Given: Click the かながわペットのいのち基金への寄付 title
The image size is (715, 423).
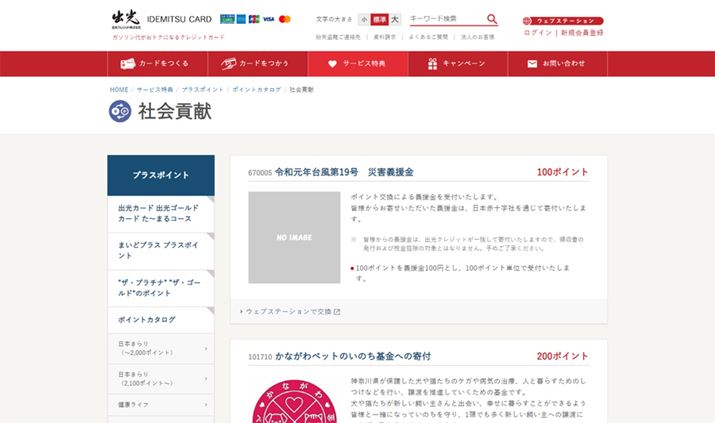Looking at the screenshot, I should [x=353, y=356].
